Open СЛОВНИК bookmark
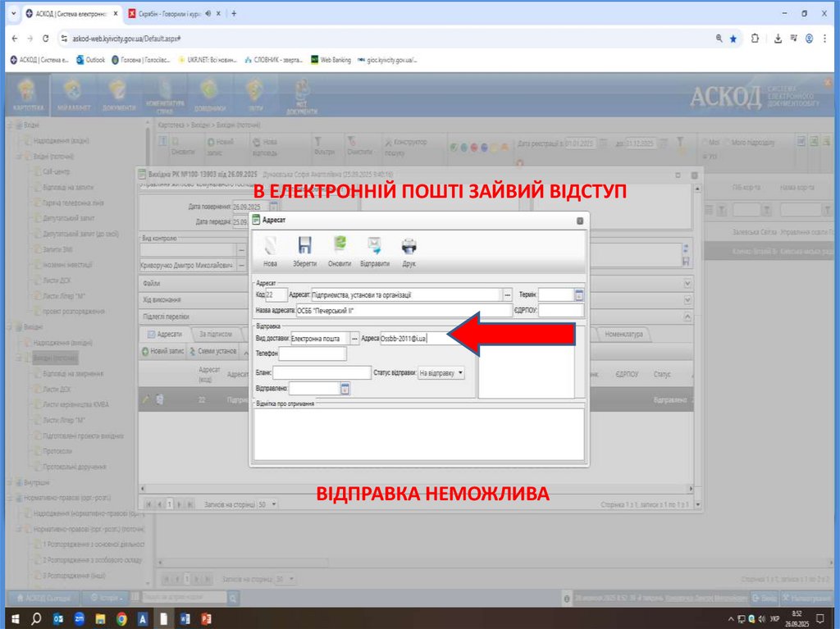The image size is (840, 629). point(274,60)
